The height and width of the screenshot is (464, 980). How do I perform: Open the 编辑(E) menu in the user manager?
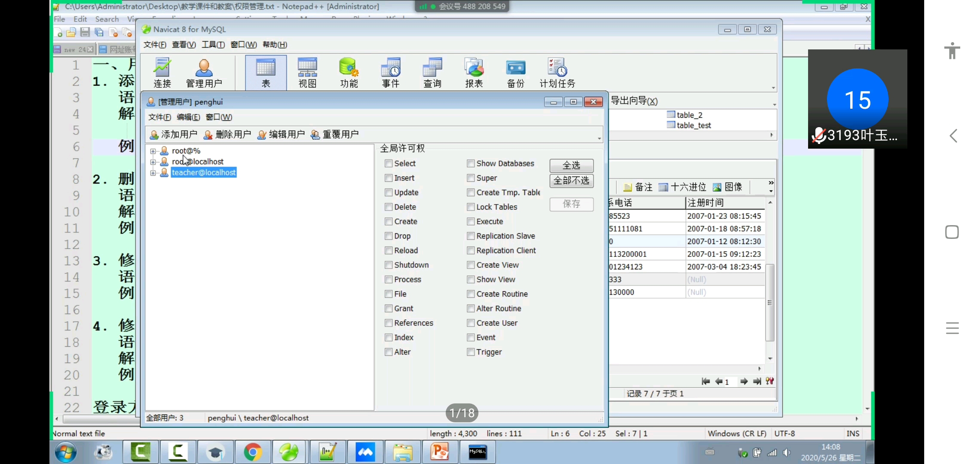coord(188,117)
